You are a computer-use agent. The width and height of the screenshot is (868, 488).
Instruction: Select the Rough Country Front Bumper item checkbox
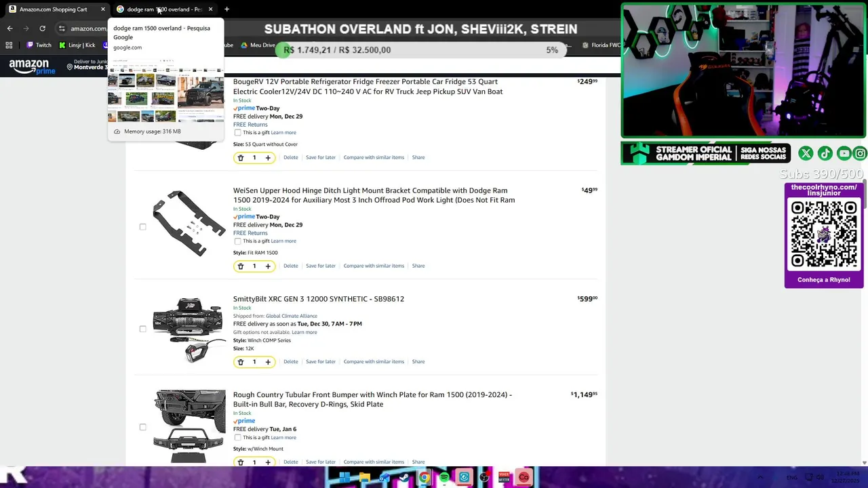[x=142, y=427]
